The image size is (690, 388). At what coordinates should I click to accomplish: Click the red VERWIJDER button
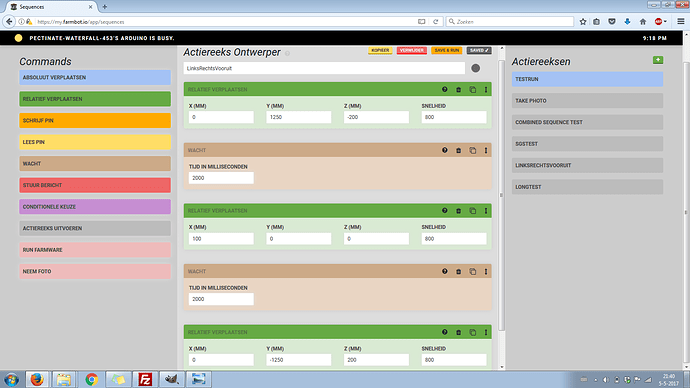pos(412,51)
